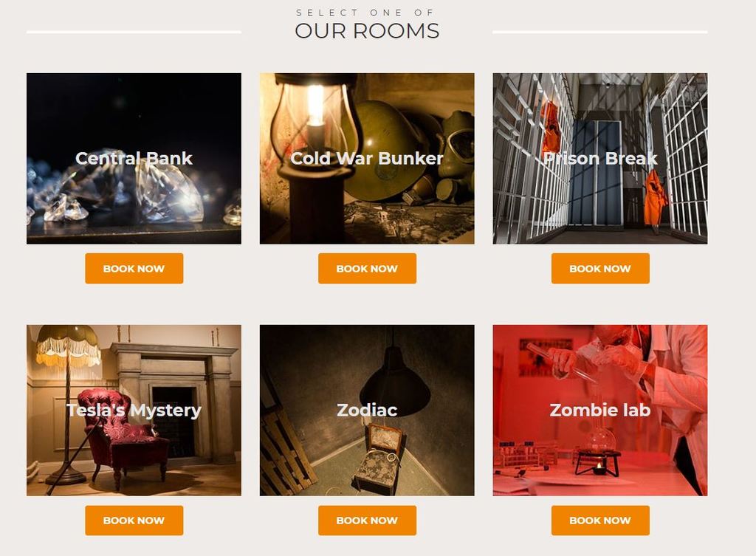
Task: Click the Zodiac title text
Action: tap(367, 410)
